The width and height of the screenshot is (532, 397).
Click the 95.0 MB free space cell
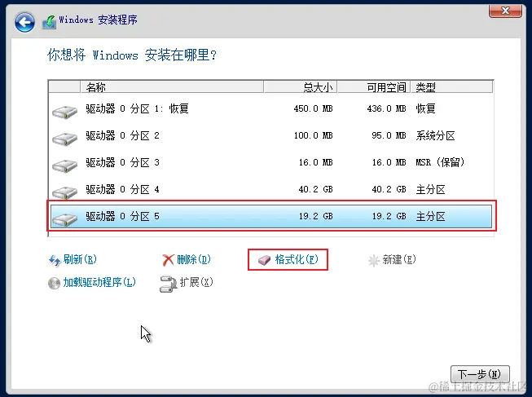click(389, 135)
